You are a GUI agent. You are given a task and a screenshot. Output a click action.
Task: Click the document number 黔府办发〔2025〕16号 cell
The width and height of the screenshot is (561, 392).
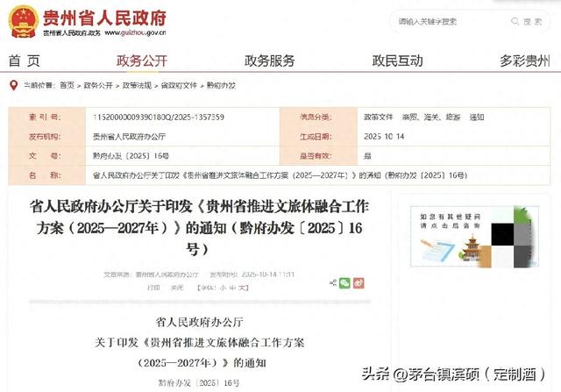click(x=131, y=156)
